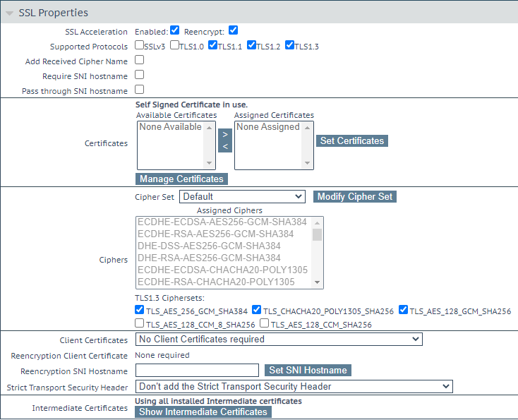Click Available Certificates list down arrow
The width and height of the screenshot is (518, 420).
(x=209, y=163)
